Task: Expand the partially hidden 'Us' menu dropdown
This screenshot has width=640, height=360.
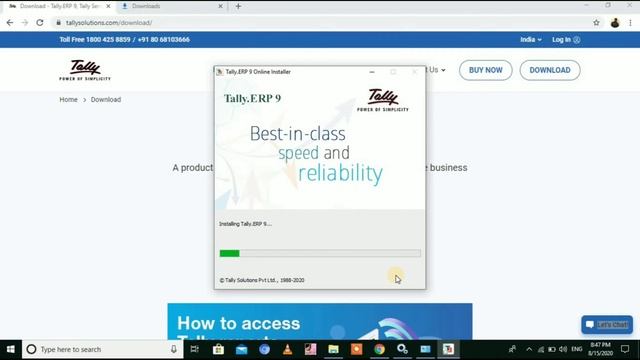Action: 436,70
